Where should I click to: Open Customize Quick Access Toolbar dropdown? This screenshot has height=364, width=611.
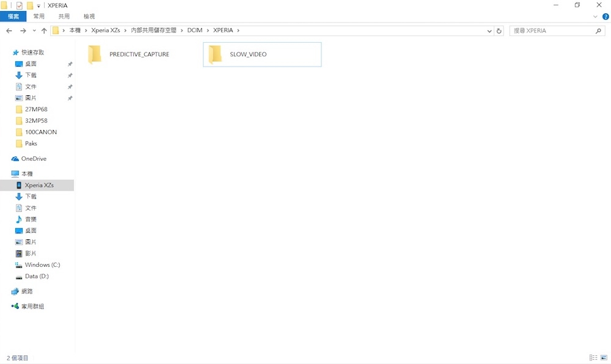38,6
